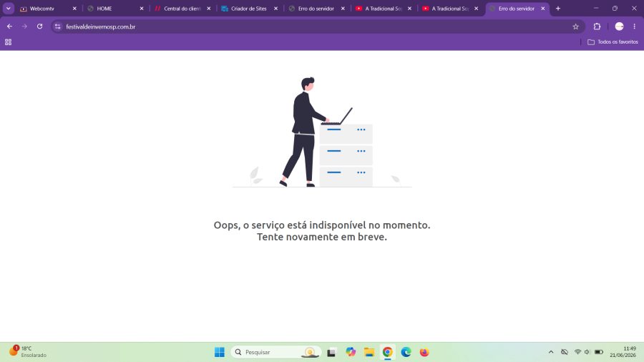Go back to the previous page

click(9, 26)
